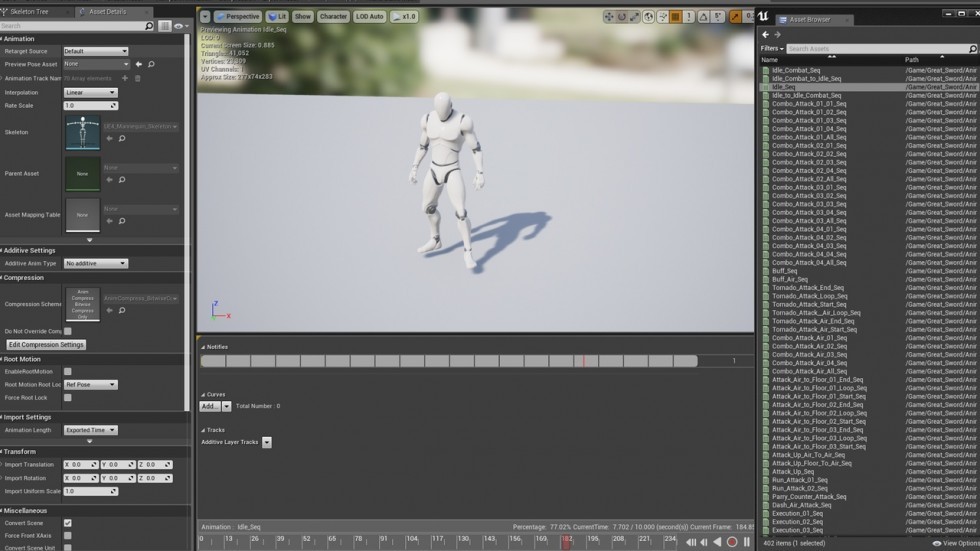
Task: Toggle the Force Front XAxis checkbox
Action: pos(68,536)
